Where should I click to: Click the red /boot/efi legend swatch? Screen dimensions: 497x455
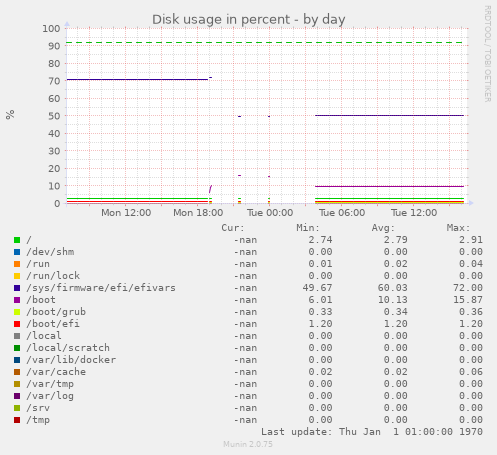17,324
